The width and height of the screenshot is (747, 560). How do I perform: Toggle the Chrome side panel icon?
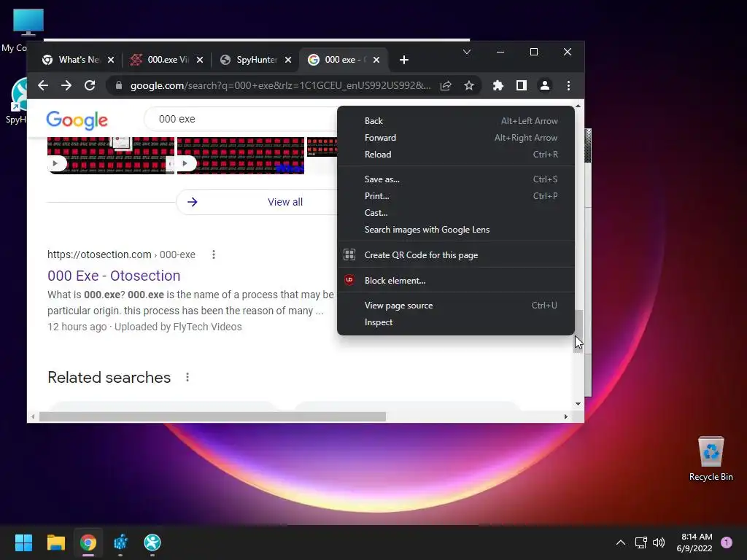(521, 86)
